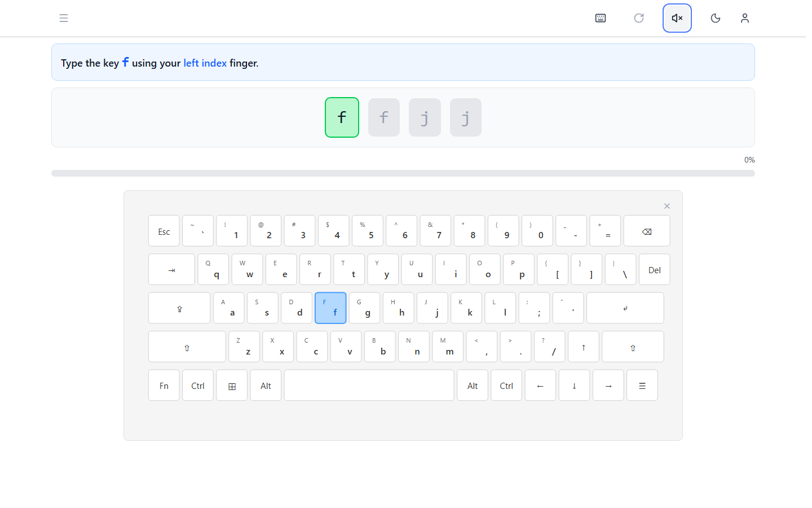Click the spacebar key
The width and height of the screenshot is (812, 508).
(x=369, y=386)
